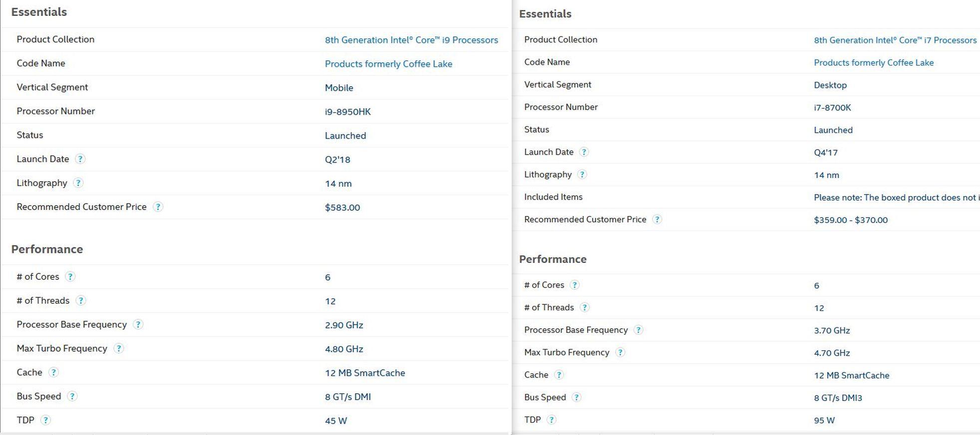
Task: Click the help icon beside the $583.00 price row
Action: (x=158, y=207)
